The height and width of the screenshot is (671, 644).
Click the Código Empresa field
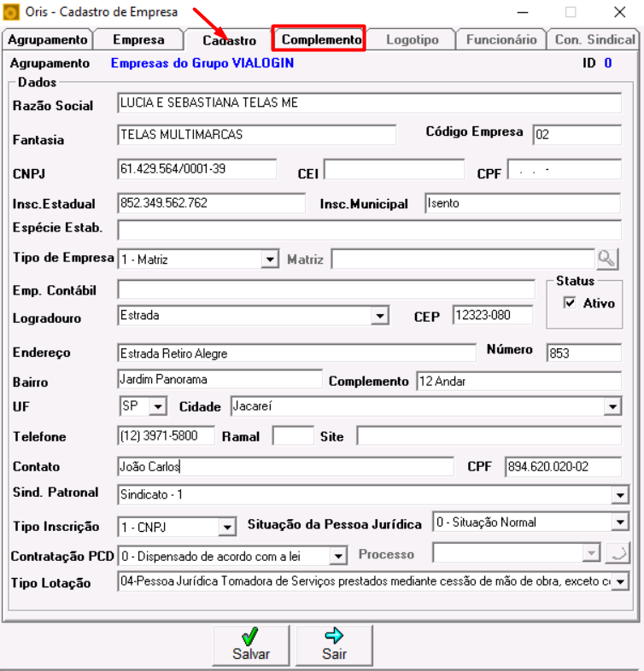click(x=577, y=135)
